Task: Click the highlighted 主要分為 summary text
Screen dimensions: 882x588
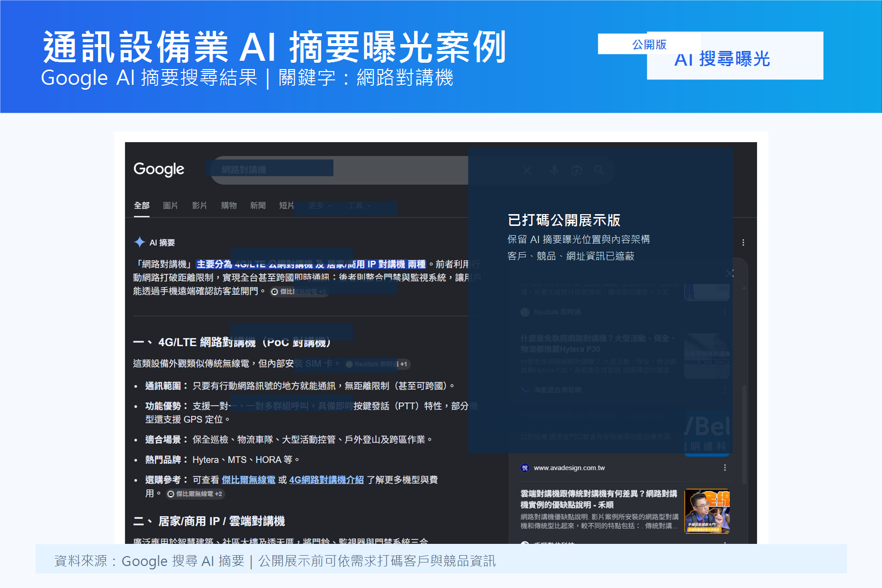Action: pos(311,264)
